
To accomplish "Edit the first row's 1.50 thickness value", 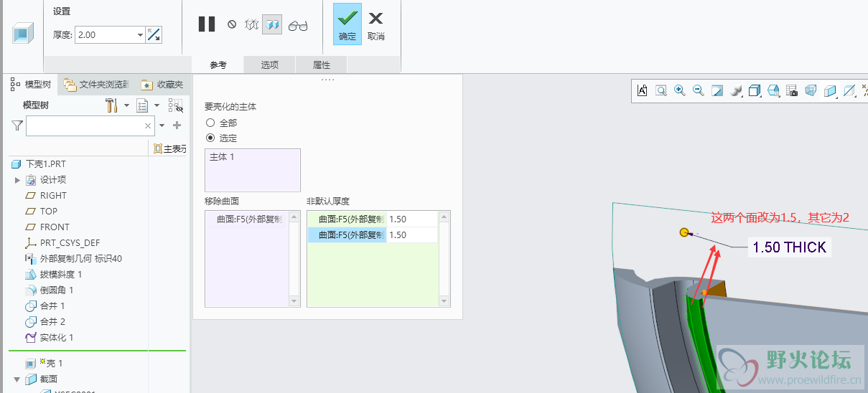I will pyautogui.click(x=411, y=218).
